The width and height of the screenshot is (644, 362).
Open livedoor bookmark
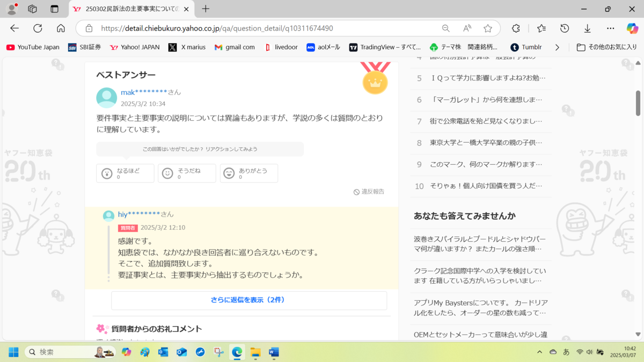[281, 47]
